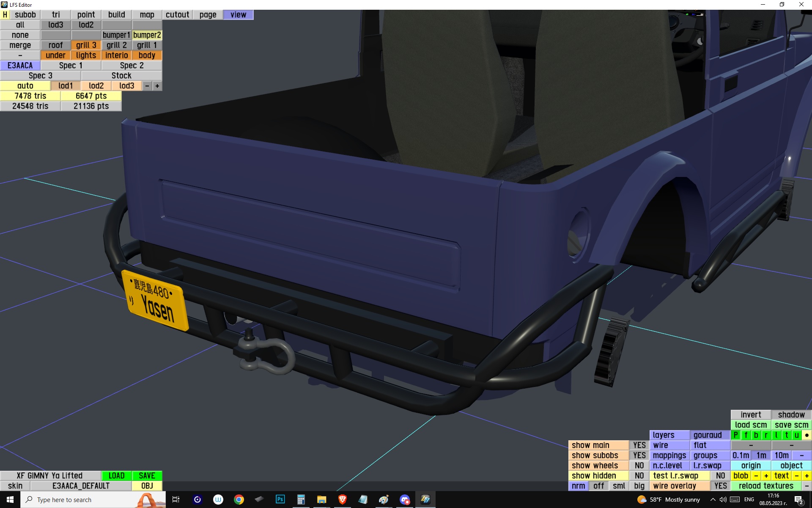
Task: Click the 't' top view button
Action: tap(786, 435)
